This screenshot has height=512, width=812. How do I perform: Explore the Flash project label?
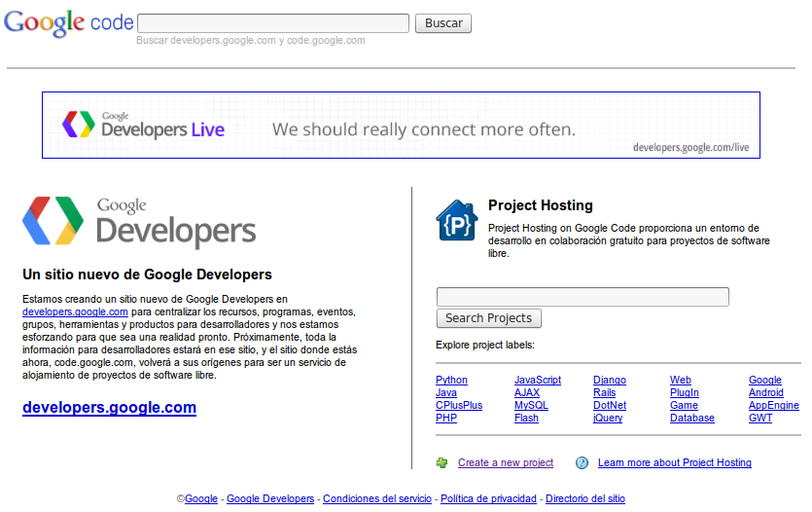click(526, 418)
